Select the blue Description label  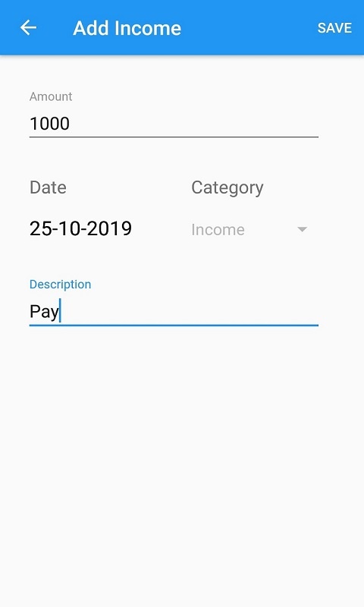[61, 284]
